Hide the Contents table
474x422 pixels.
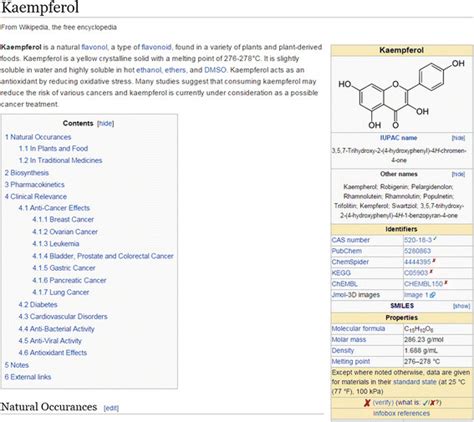tap(105, 123)
